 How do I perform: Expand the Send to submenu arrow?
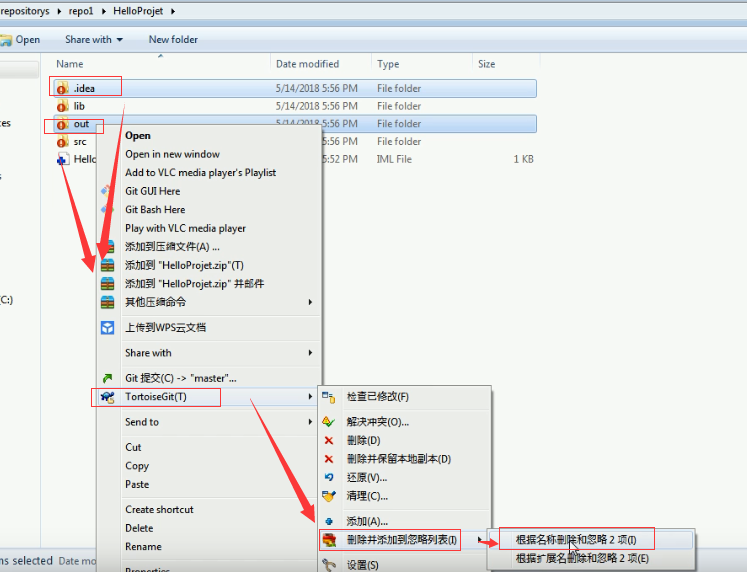310,422
